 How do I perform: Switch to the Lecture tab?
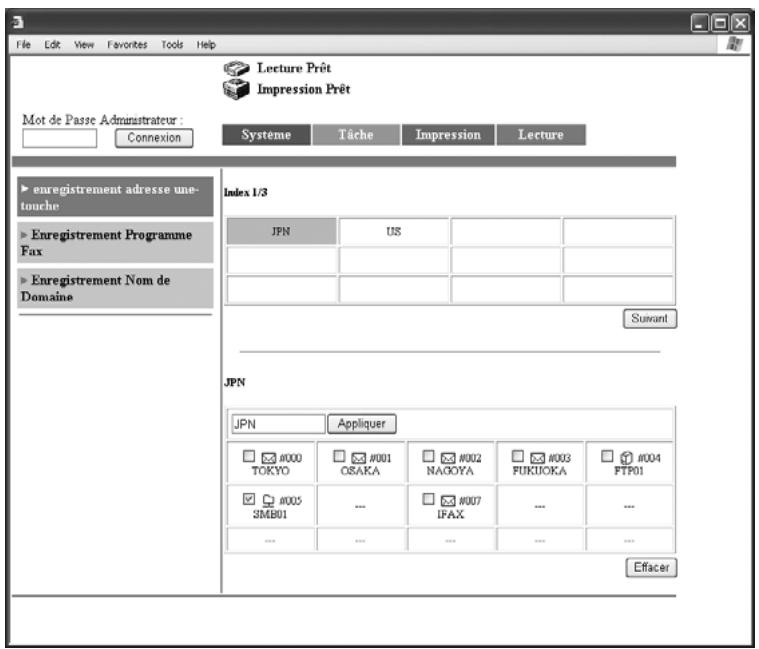point(541,135)
